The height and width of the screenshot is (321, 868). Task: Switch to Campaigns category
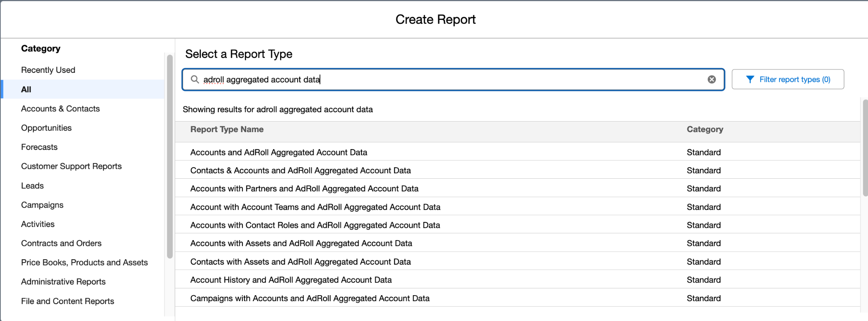tap(42, 205)
